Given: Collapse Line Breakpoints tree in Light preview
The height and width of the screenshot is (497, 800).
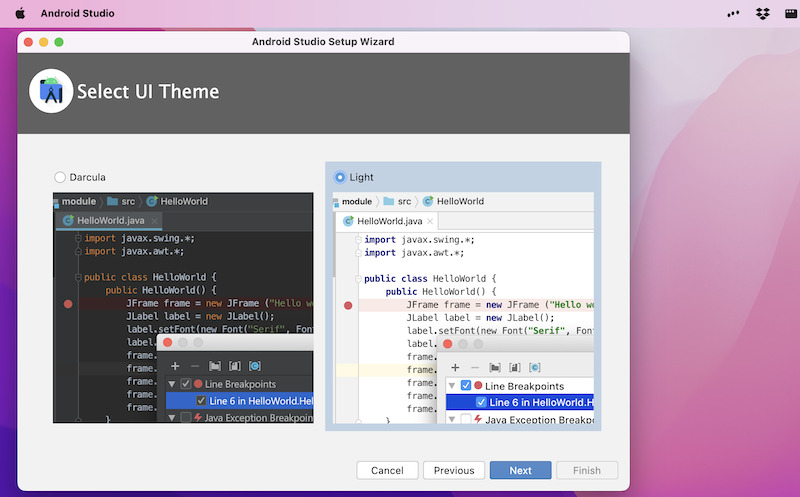Looking at the screenshot, I should coord(452,386).
